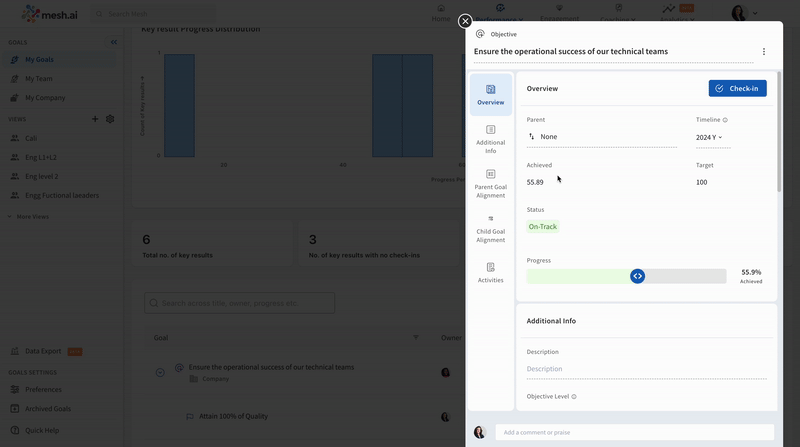Click the side panel vertical scrollbar
800x447 pixels.
(x=779, y=133)
